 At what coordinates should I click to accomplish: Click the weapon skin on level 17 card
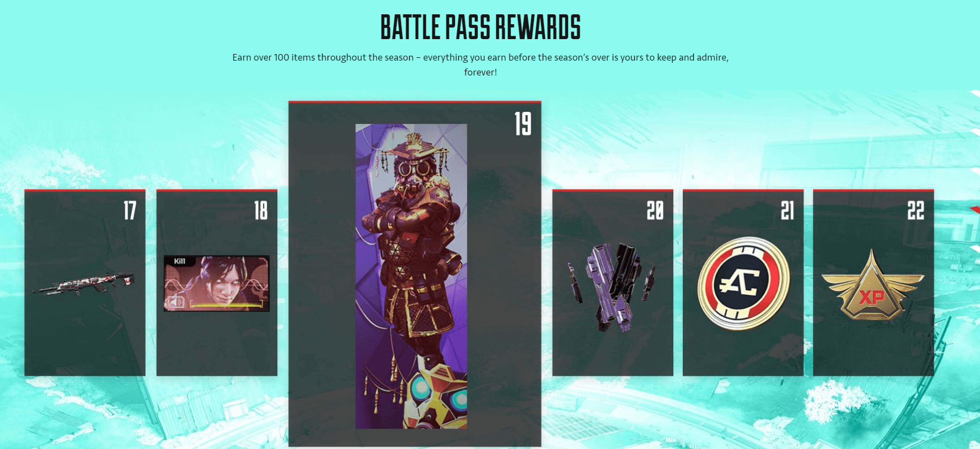[x=84, y=283]
